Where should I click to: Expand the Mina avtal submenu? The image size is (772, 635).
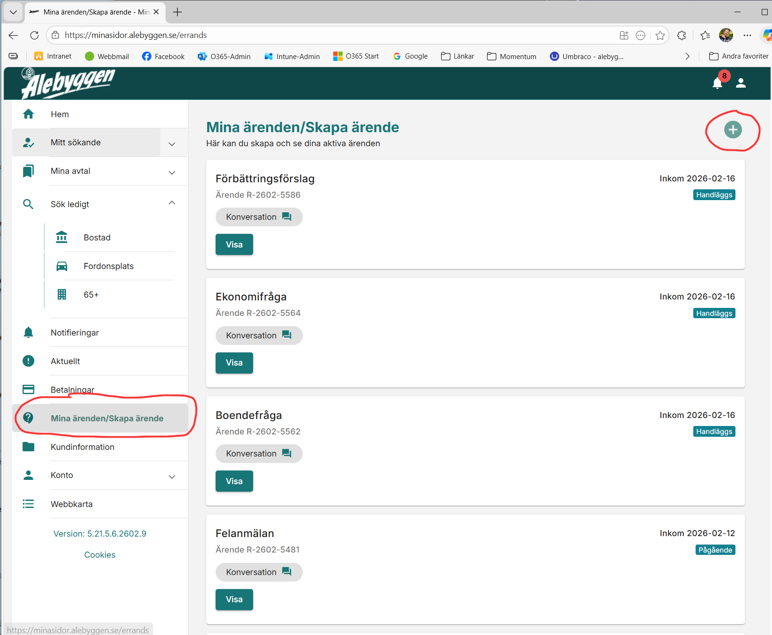[172, 172]
